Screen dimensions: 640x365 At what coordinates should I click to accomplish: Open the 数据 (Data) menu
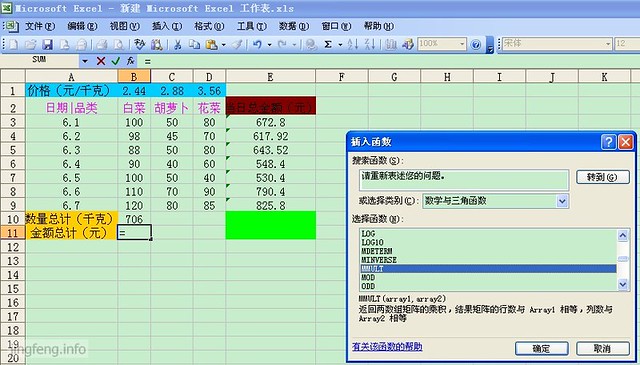[294, 26]
